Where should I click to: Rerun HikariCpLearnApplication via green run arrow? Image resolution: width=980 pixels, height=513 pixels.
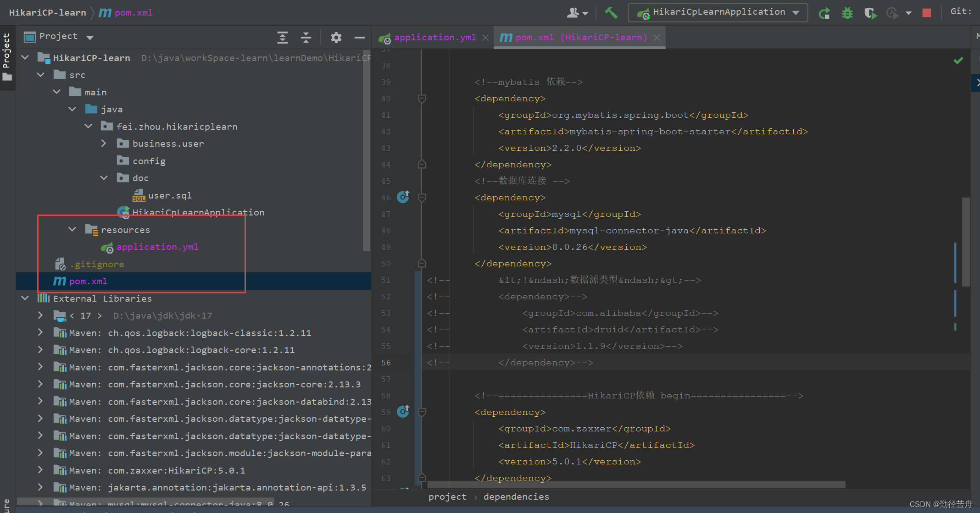click(x=824, y=12)
